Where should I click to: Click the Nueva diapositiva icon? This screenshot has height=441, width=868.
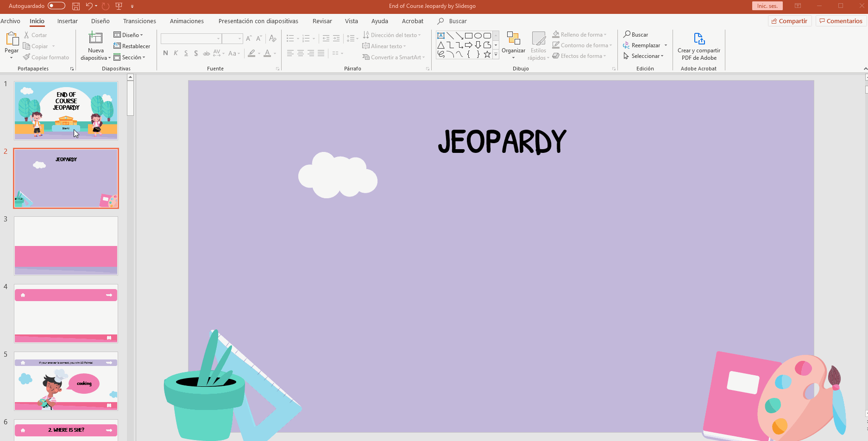[95, 38]
